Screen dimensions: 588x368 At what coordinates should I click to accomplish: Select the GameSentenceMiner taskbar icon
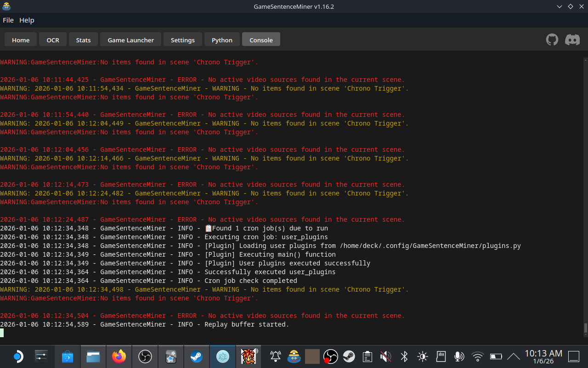[222, 356]
